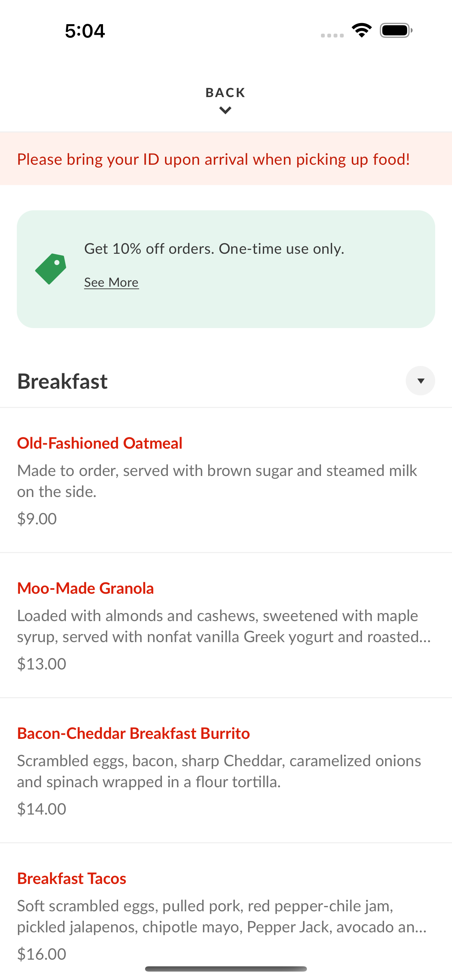Click the BACK chevron arrow
Viewport: 452px width, 980px height.
tap(226, 111)
